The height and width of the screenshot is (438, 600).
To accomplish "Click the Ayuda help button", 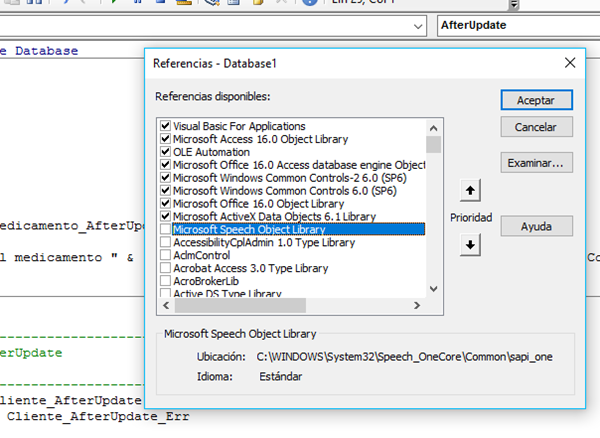I will tap(536, 226).
